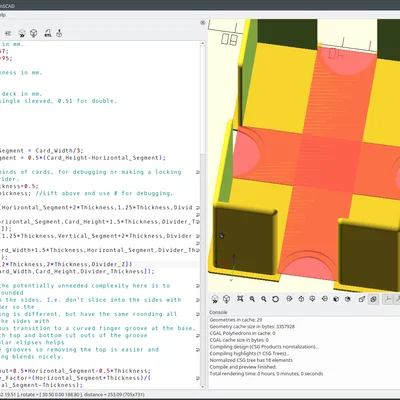This screenshot has width=400, height=400.
Task: Switch viewport to Right view
Action: point(289,299)
